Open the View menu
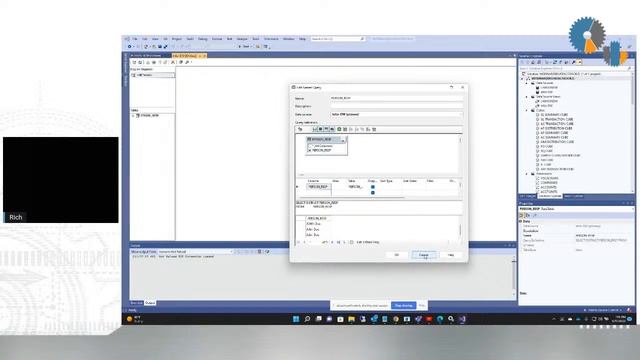The height and width of the screenshot is (360, 640). [x=155, y=39]
